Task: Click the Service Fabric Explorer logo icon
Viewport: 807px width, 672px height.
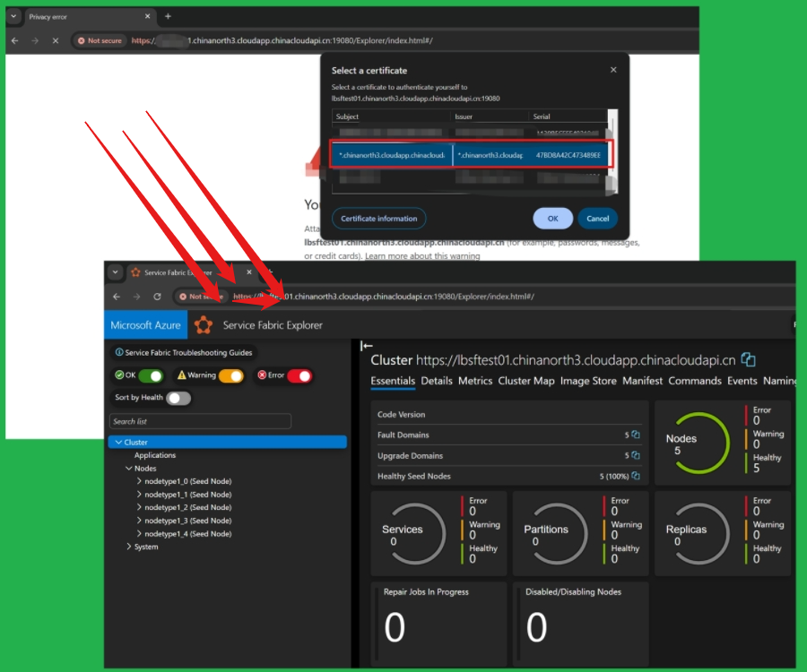Action: (204, 325)
